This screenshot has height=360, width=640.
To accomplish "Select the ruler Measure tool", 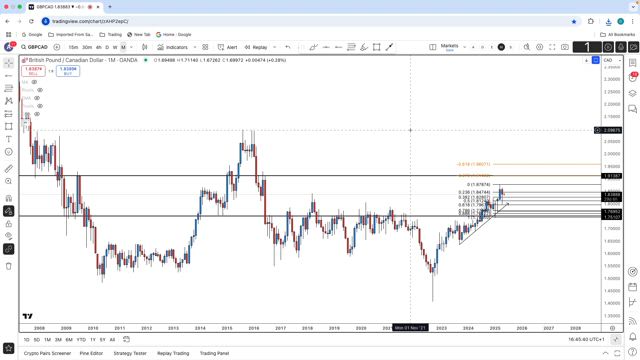I will point(9,169).
